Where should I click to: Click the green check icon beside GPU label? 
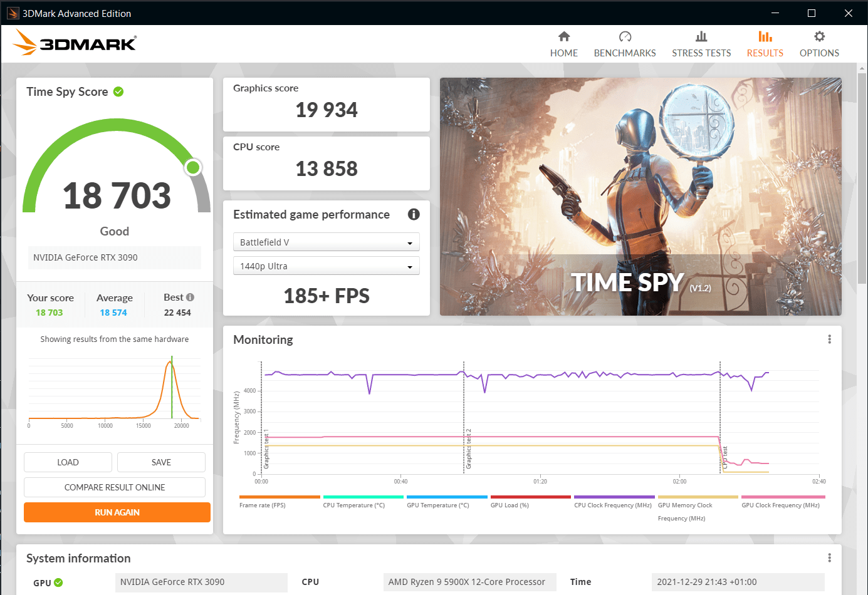[58, 582]
